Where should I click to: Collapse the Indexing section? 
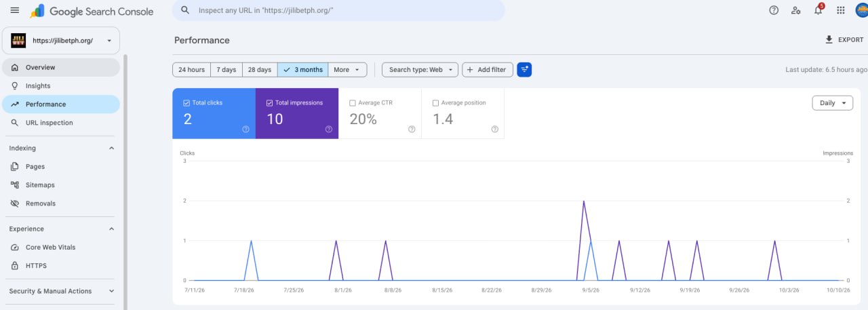coord(112,148)
